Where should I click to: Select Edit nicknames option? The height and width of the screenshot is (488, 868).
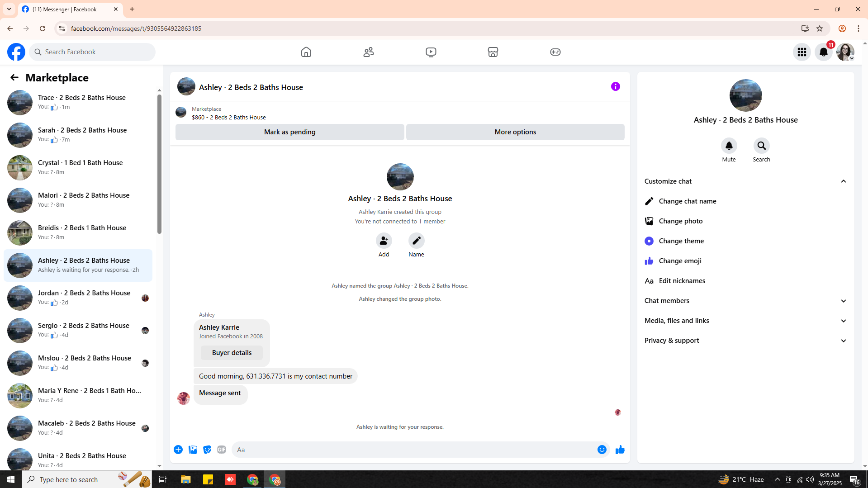click(x=745, y=281)
